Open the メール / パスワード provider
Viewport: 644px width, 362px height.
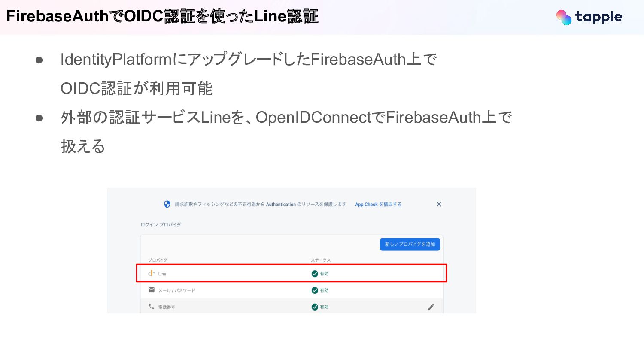(176, 290)
